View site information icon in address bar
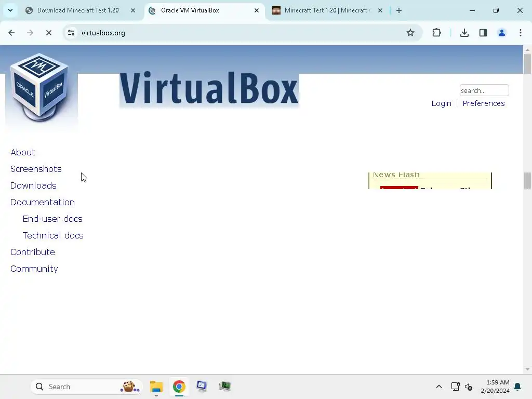 pyautogui.click(x=71, y=33)
